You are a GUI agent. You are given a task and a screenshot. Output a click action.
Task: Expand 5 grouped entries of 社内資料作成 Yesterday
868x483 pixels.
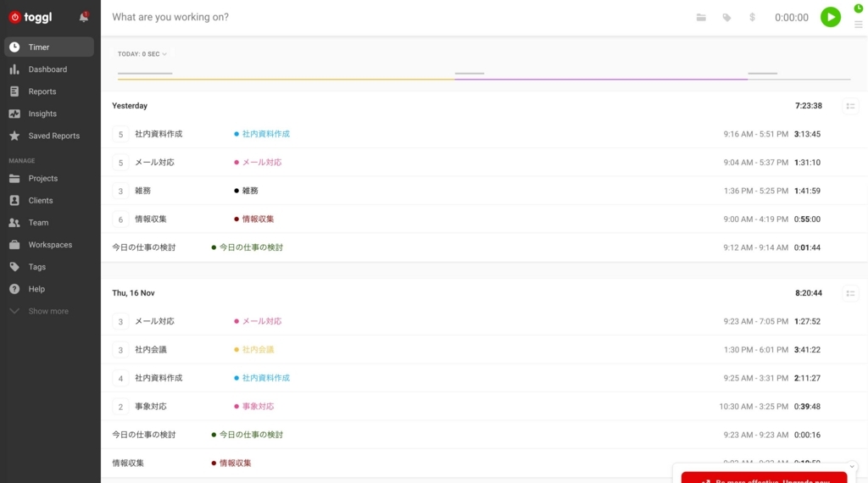(120, 135)
